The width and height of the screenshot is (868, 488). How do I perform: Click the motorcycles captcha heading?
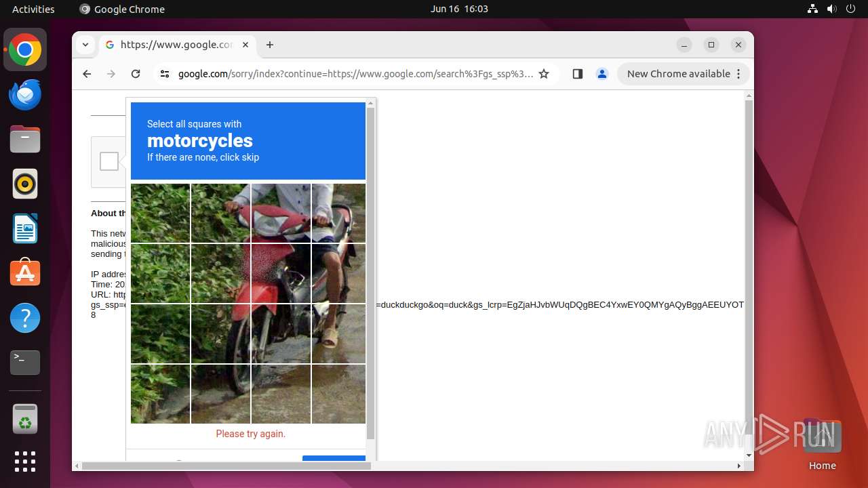click(x=200, y=140)
